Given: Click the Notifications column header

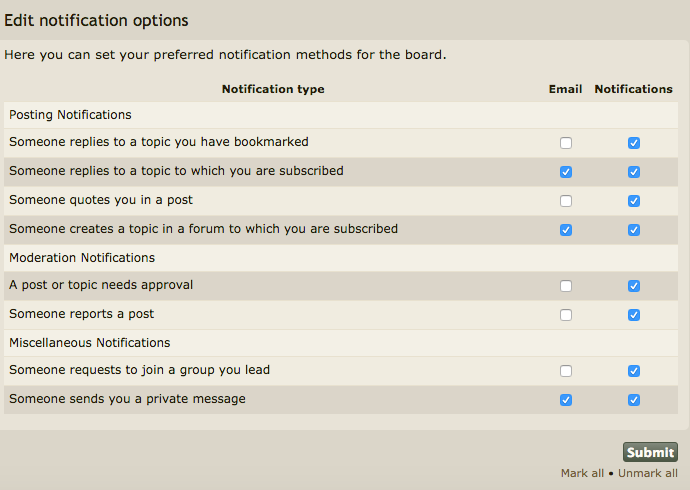Looking at the screenshot, I should (634, 89).
